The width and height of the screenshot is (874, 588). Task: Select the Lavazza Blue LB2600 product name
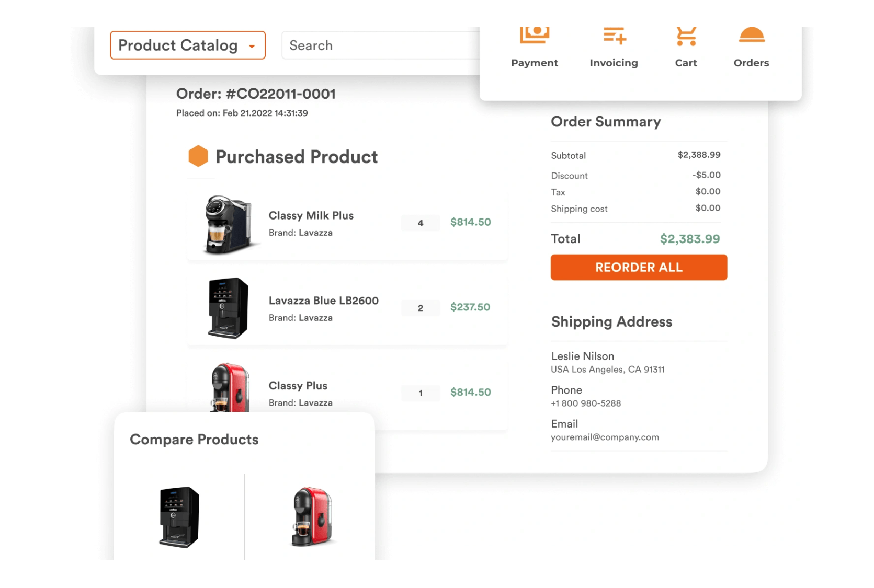click(324, 301)
